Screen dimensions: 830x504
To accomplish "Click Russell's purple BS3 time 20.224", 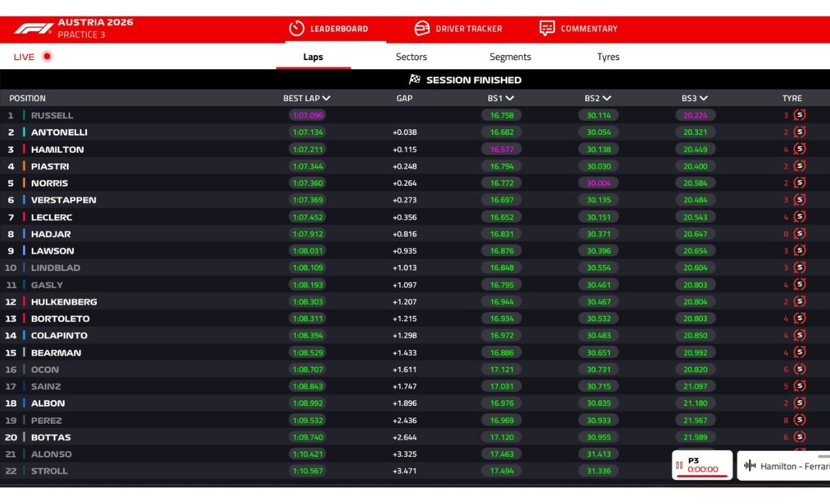I will tap(695, 115).
